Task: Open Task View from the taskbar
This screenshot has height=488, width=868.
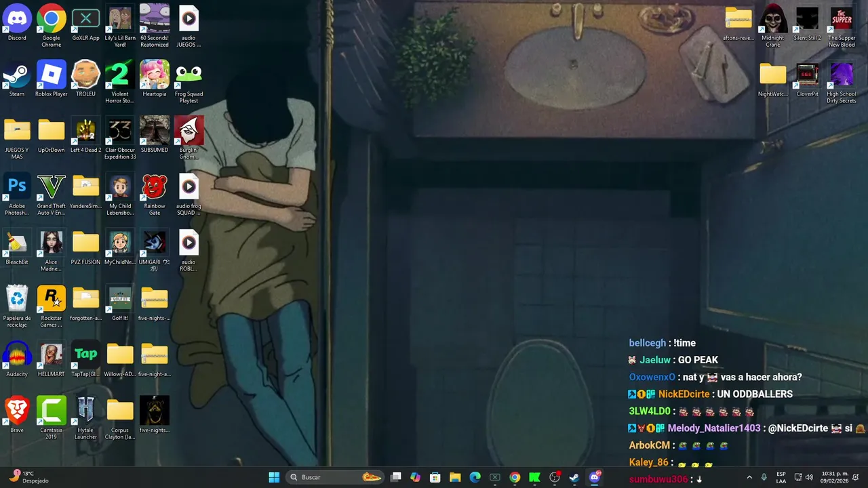Action: coord(396,477)
